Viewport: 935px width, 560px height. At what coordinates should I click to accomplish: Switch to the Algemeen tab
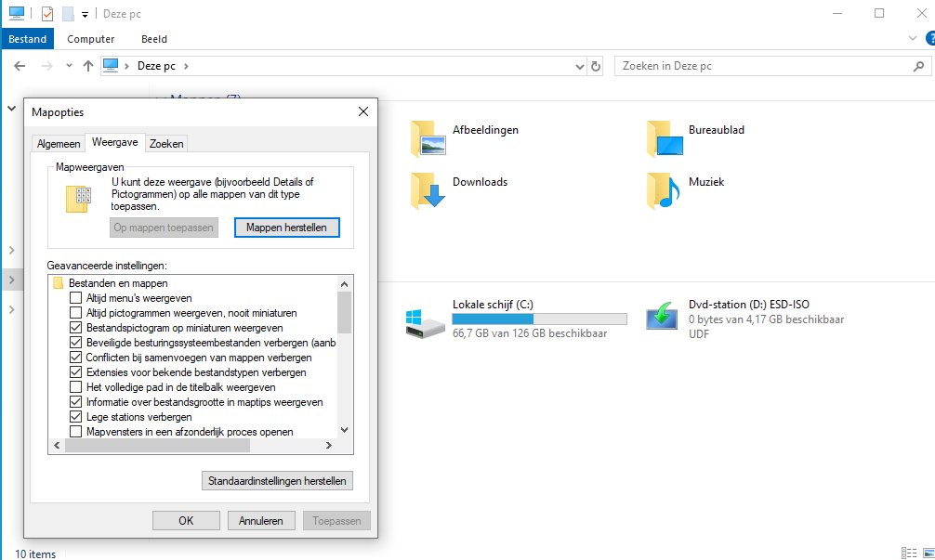(59, 144)
